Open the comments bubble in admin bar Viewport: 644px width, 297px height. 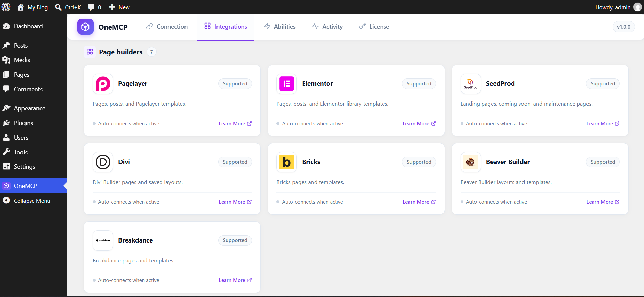click(x=95, y=7)
